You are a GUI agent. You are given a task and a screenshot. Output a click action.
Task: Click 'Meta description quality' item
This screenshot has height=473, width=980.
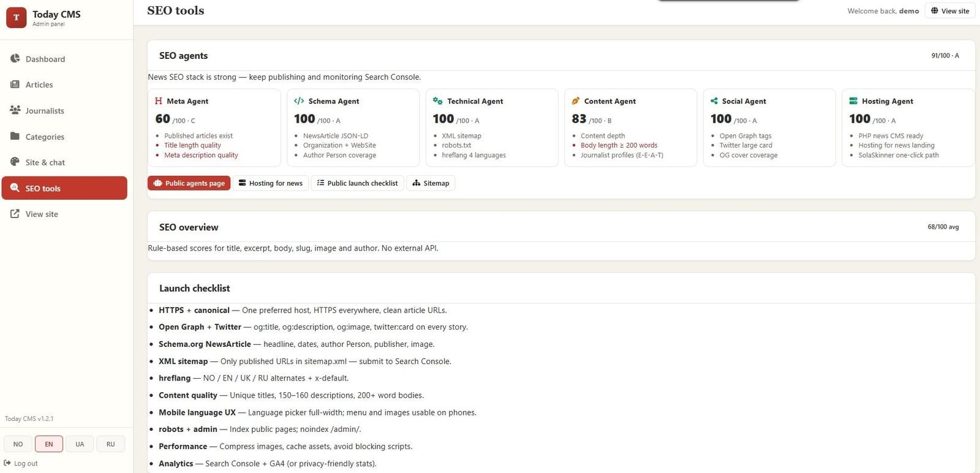pos(201,155)
